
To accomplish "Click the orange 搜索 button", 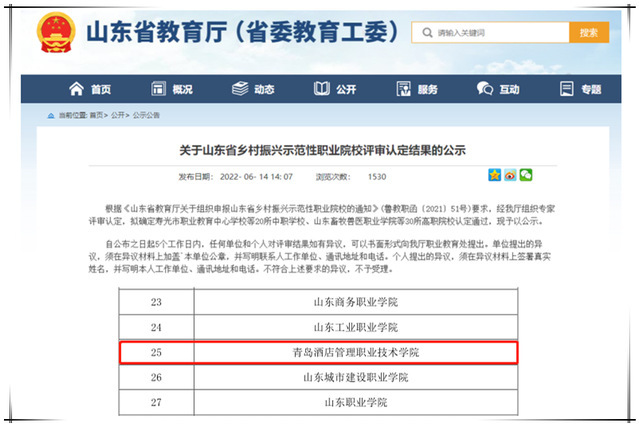I will coord(588,33).
